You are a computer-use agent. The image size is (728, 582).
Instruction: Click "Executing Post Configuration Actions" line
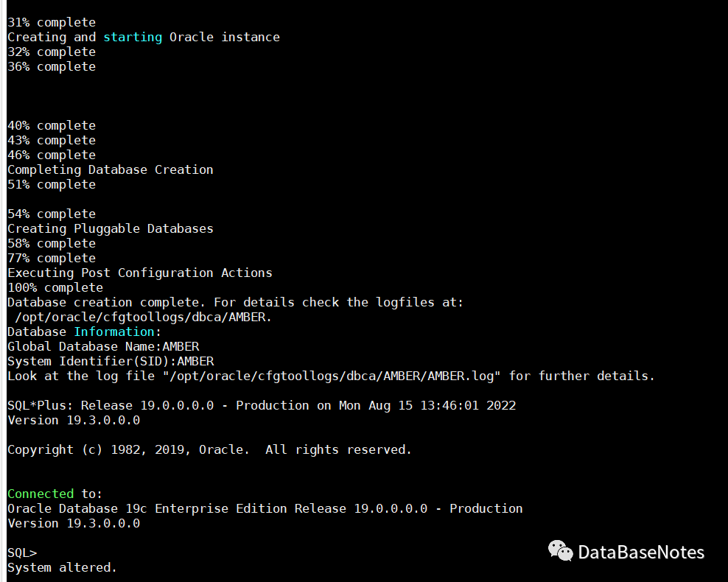click(140, 273)
